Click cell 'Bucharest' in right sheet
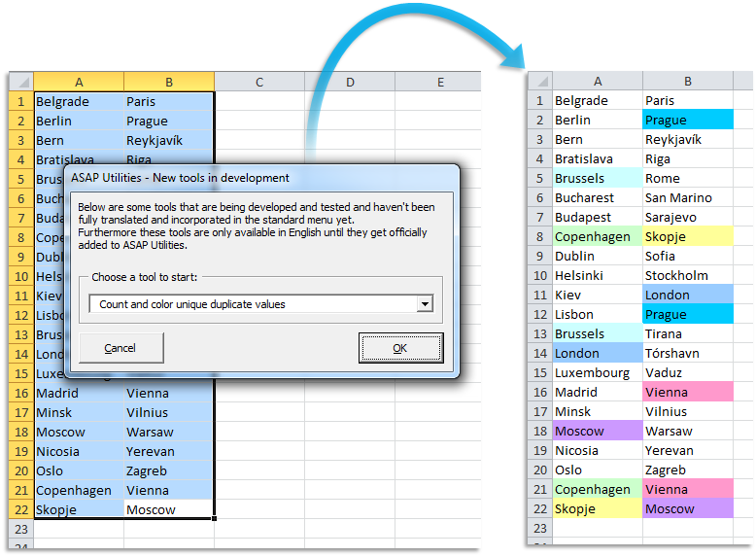The image size is (756, 557). 598,197
